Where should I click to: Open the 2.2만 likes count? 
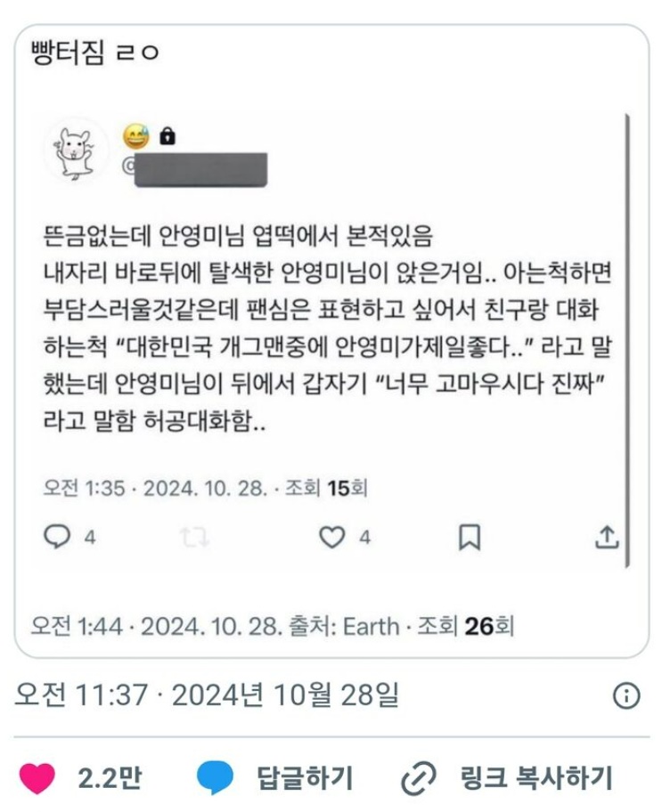pyautogui.click(x=110, y=778)
